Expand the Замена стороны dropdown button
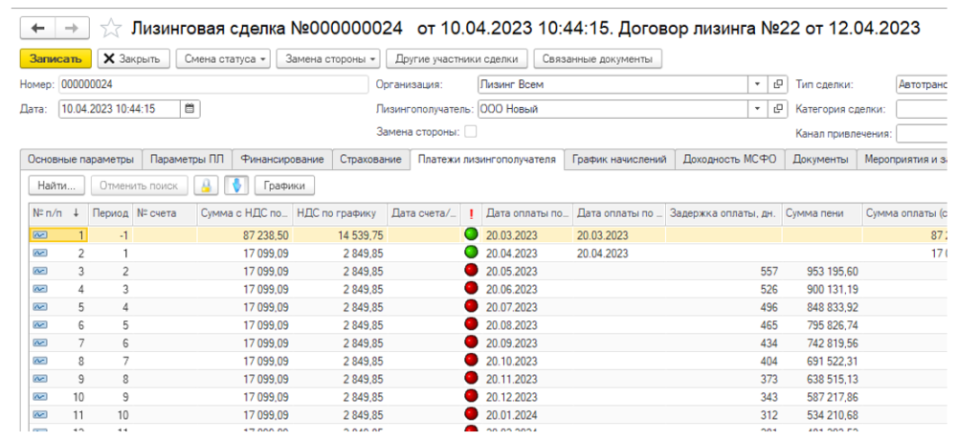The height and width of the screenshot is (441, 980). [328, 59]
